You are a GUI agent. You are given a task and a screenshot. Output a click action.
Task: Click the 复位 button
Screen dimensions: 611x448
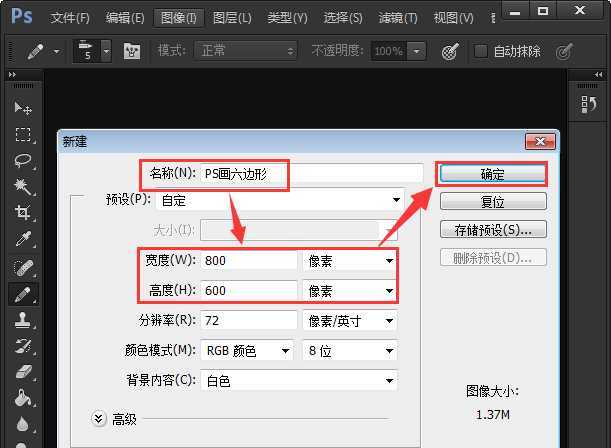coord(493,202)
